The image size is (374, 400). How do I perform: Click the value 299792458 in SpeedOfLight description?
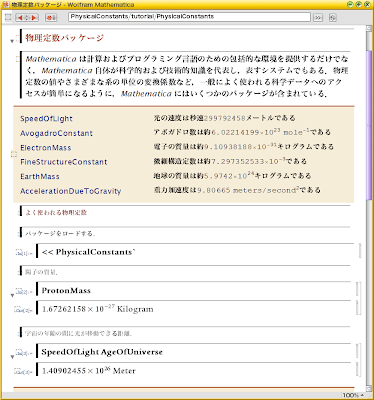[x=224, y=118]
